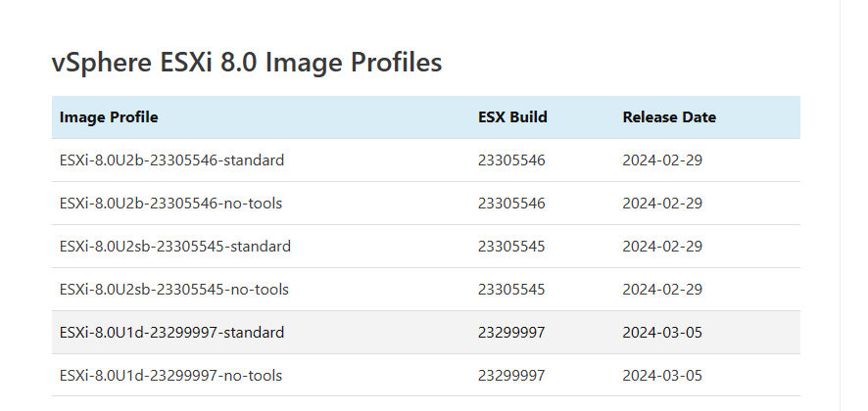Select 2024-03-05 date in U1d no-tools row

point(662,376)
